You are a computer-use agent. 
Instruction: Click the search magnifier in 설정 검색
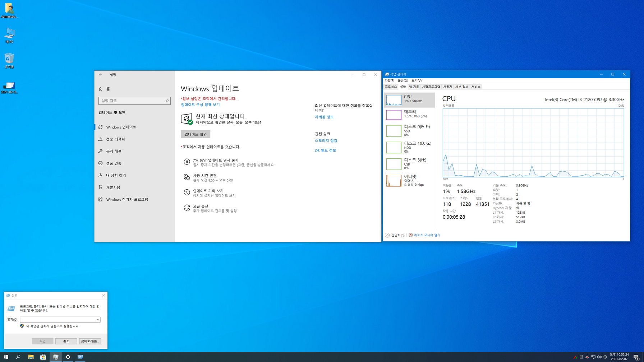coord(167,101)
